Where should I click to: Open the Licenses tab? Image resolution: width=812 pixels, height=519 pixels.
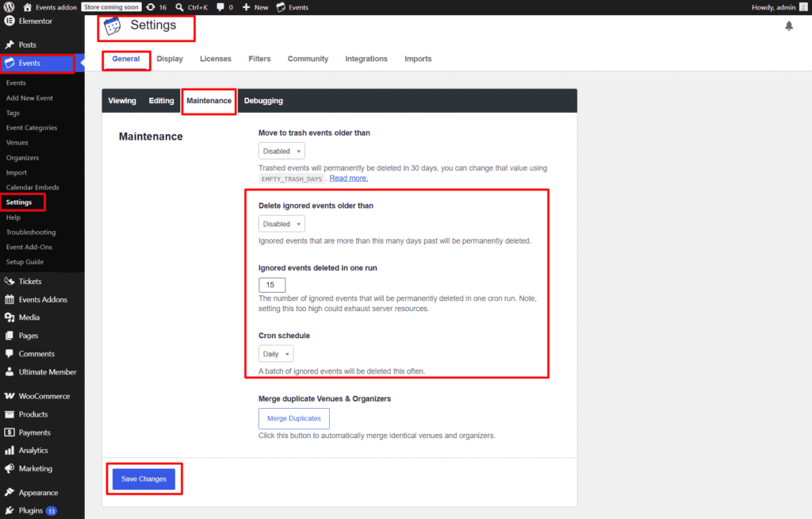point(216,59)
